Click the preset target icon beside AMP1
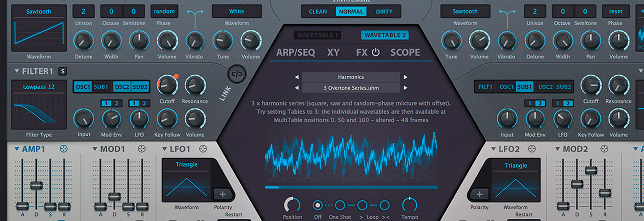Image resolution: width=644 pixels, height=221 pixels. [x=63, y=149]
